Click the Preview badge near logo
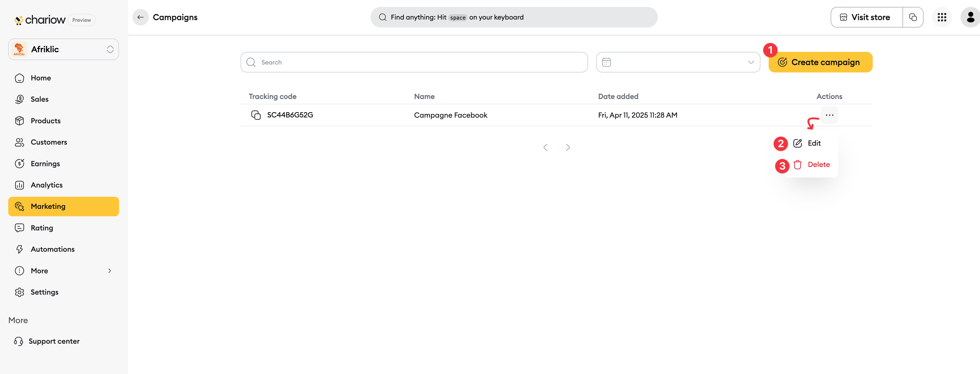Image resolution: width=980 pixels, height=374 pixels. tap(81, 20)
